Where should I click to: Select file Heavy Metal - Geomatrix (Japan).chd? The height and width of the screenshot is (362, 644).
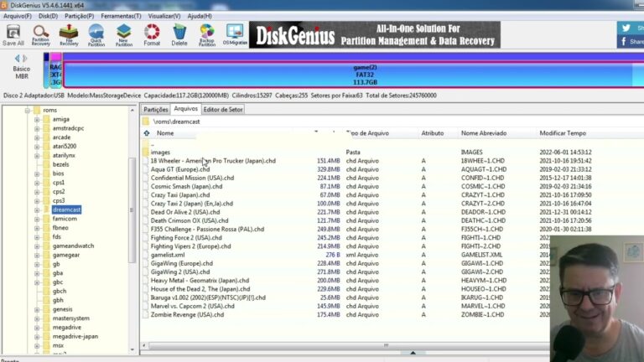(200, 281)
